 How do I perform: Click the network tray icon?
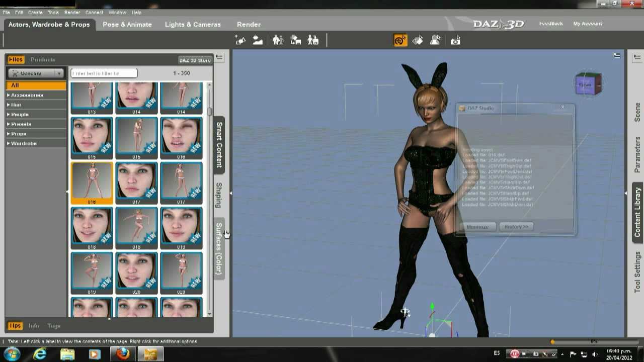[x=584, y=354]
